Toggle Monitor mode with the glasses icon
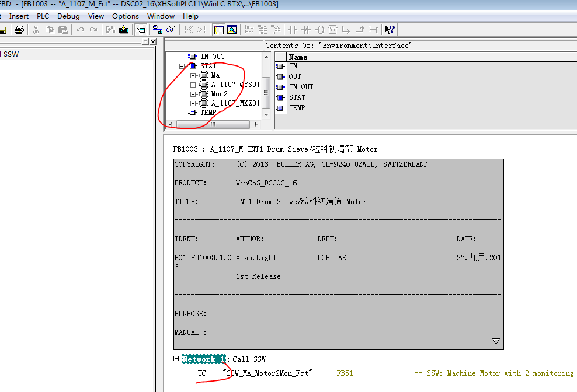 pyautogui.click(x=171, y=30)
